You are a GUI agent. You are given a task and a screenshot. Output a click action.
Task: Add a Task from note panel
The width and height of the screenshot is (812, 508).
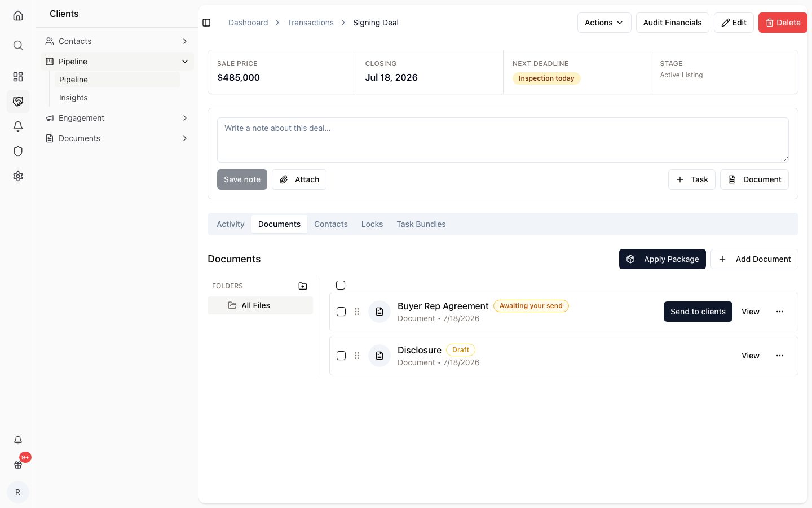[x=692, y=179]
